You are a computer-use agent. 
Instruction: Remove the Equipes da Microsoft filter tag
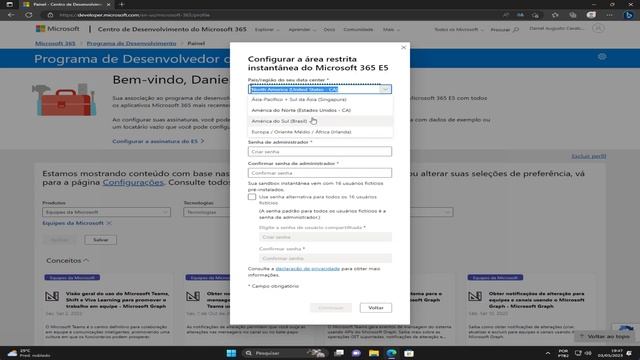[x=109, y=223]
